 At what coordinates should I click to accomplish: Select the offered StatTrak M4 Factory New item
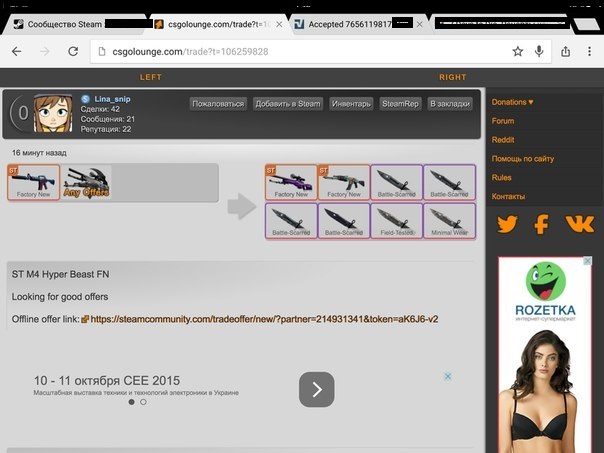coord(34,183)
